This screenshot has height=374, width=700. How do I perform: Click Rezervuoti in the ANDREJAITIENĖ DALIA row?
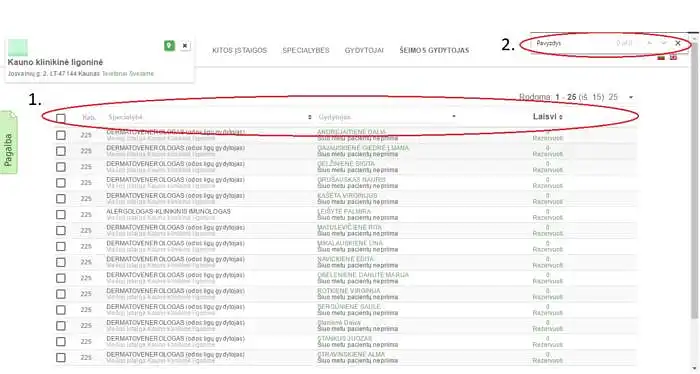click(x=548, y=138)
